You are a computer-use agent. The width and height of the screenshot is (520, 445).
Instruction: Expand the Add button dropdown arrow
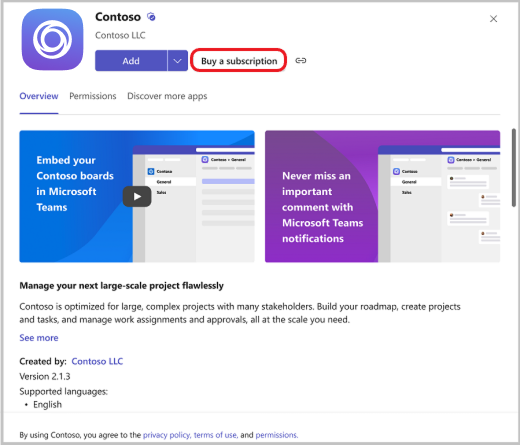pyautogui.click(x=178, y=61)
